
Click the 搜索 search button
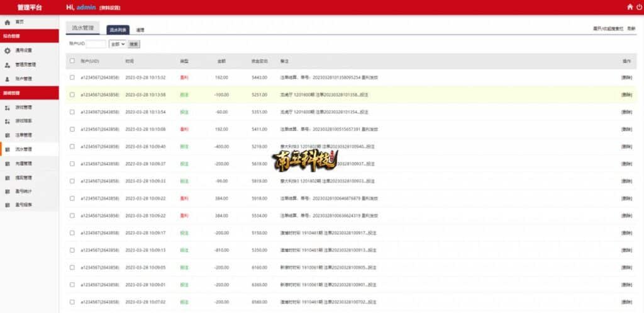point(134,44)
